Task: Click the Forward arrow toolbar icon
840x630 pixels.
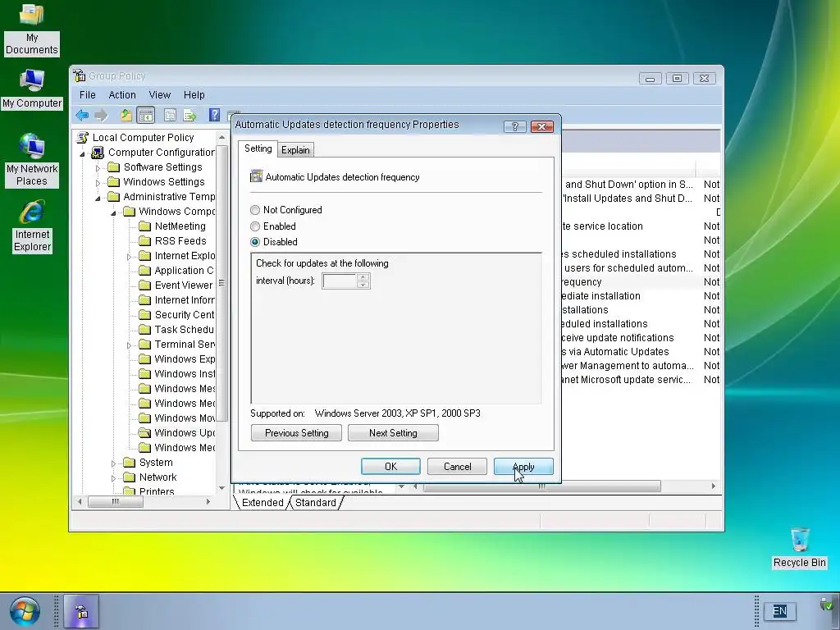Action: click(101, 115)
